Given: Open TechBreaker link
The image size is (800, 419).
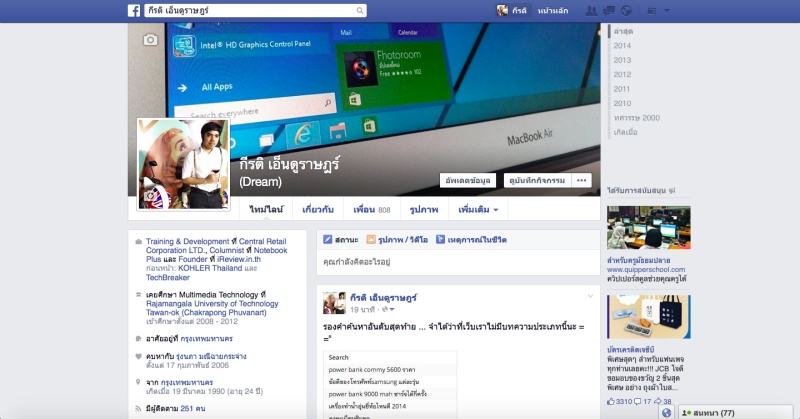Looking at the screenshot, I should pyautogui.click(x=167, y=277).
